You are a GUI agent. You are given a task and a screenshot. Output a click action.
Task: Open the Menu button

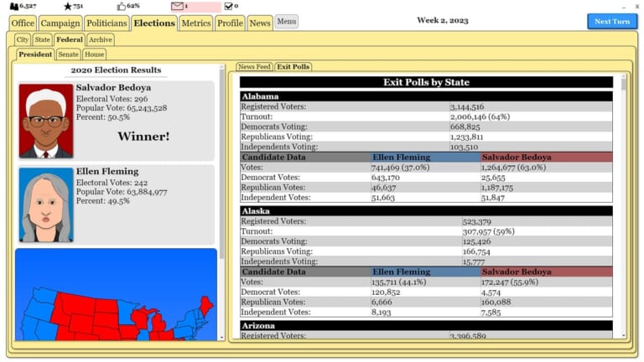tap(286, 22)
